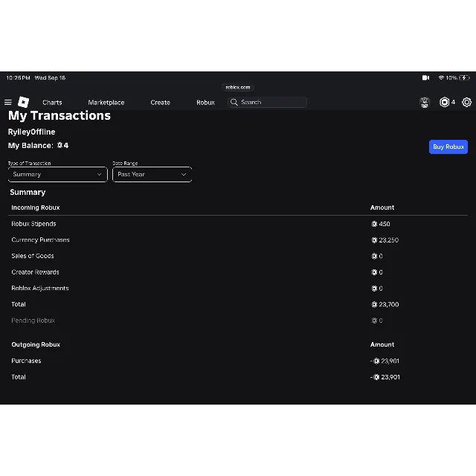Screen dimensions: 476x476
Task: Tap the battery status icon
Action: (464, 78)
